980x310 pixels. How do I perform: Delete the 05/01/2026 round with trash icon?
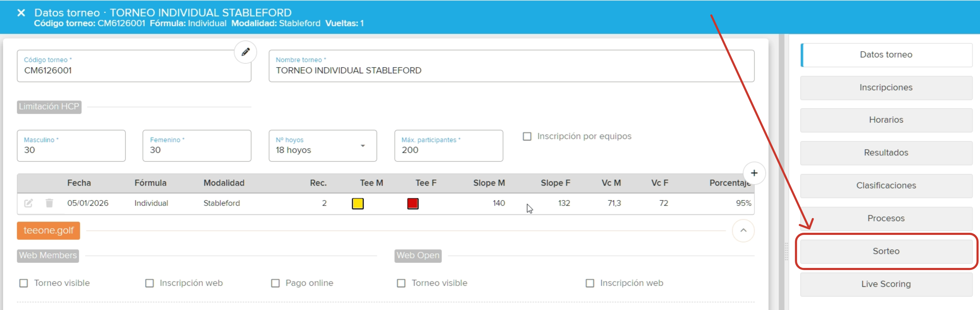(x=49, y=203)
